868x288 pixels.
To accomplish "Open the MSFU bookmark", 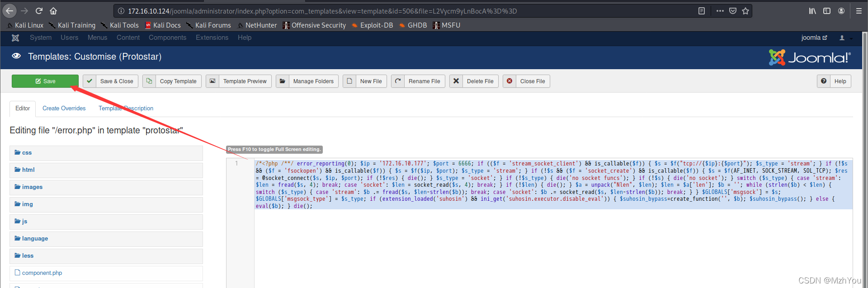I will click(x=446, y=25).
